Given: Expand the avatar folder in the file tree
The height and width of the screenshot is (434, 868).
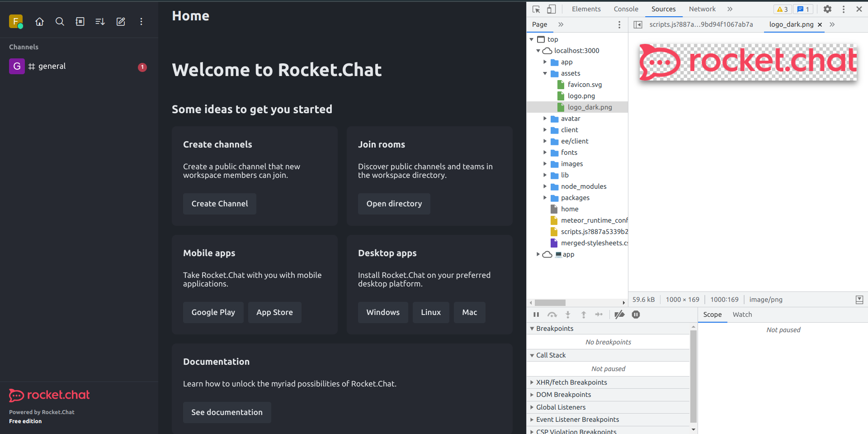Looking at the screenshot, I should [x=545, y=119].
